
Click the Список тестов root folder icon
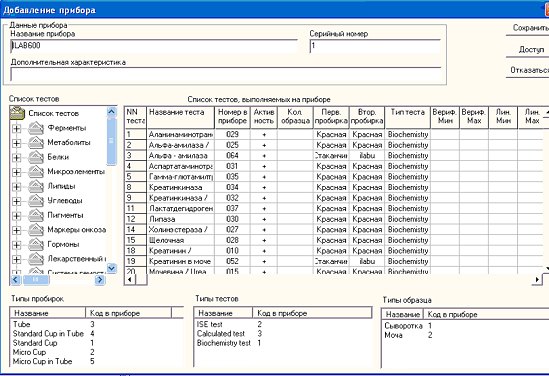(17, 113)
